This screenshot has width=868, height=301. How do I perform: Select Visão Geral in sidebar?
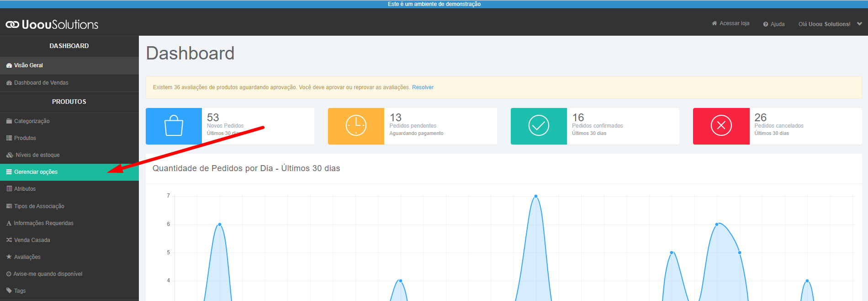[x=69, y=65]
